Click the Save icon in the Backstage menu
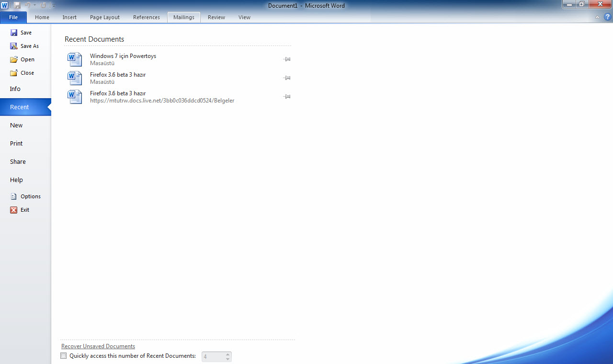This screenshot has width=613, height=364. coord(14,33)
